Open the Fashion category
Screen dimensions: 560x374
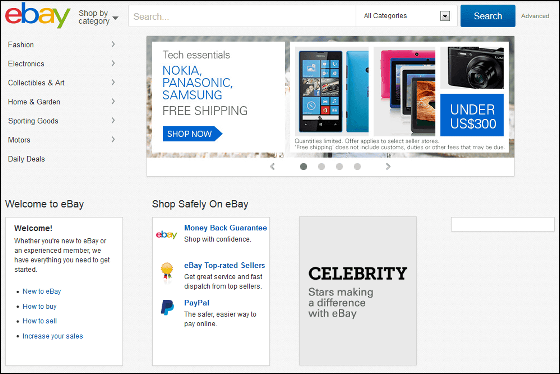21,45
